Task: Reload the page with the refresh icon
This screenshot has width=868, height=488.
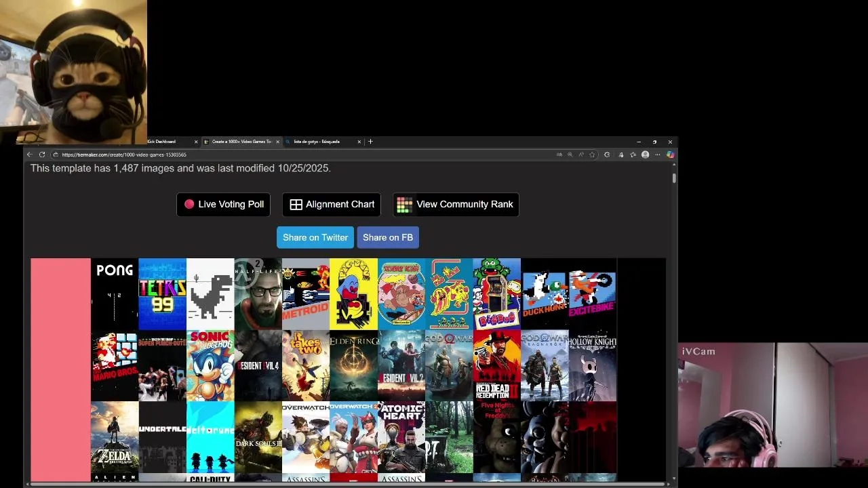Action: click(x=42, y=155)
